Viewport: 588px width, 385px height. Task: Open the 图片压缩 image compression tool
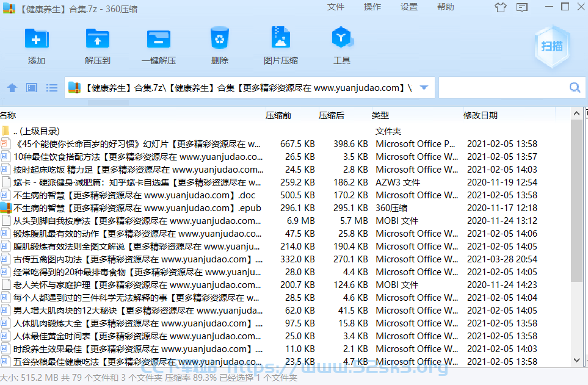[280, 37]
